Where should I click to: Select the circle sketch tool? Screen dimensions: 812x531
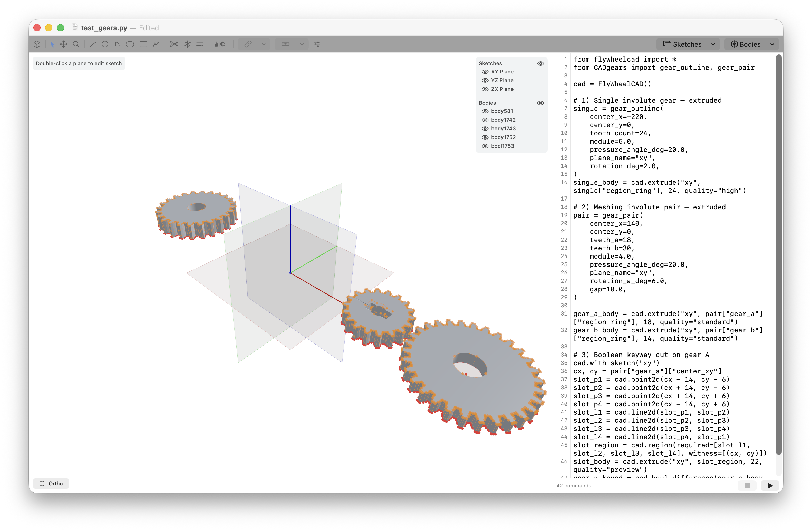(x=105, y=44)
